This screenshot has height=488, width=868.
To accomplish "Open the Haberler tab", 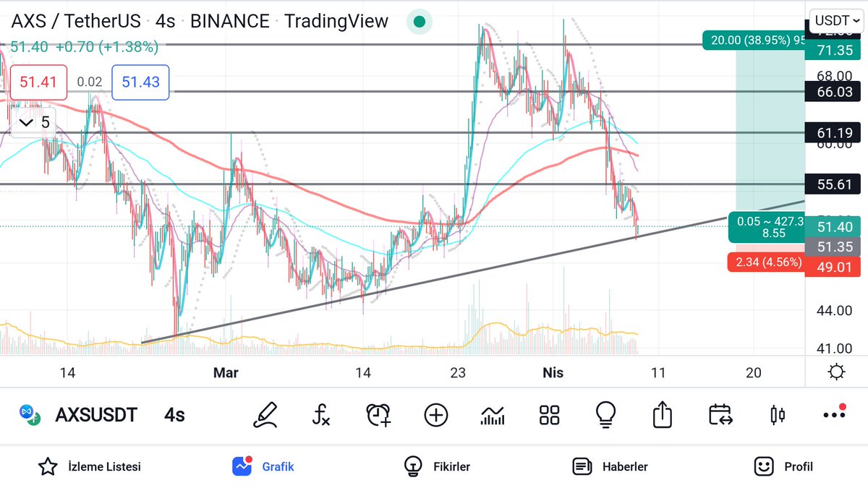I will click(610, 466).
